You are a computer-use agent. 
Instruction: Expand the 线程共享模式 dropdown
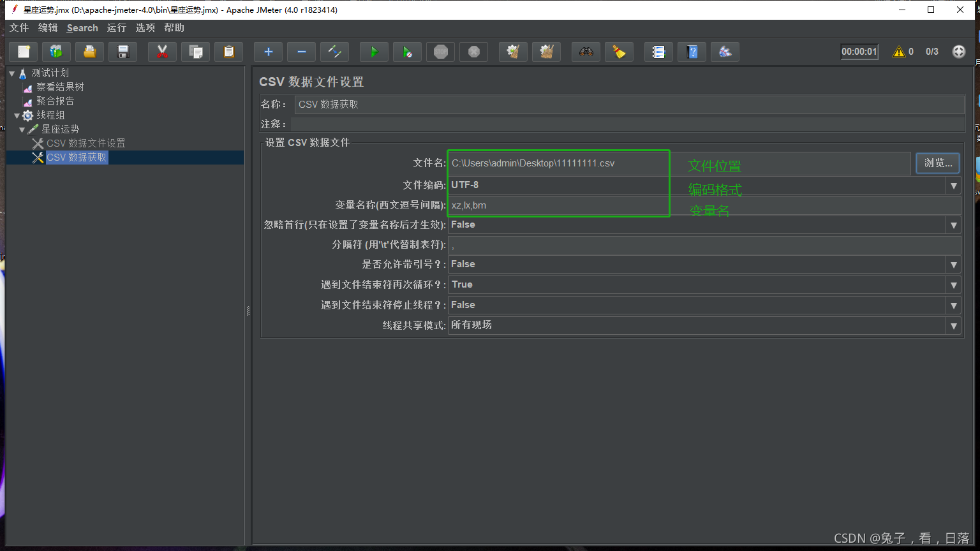click(953, 325)
